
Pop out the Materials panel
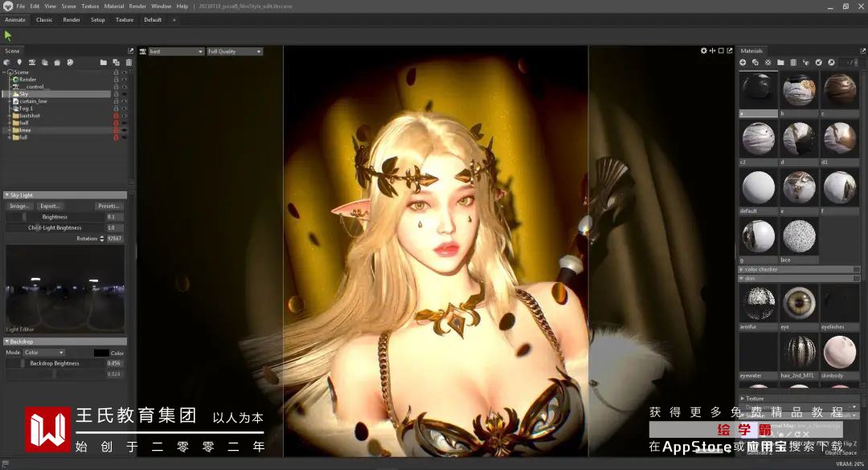tap(863, 51)
